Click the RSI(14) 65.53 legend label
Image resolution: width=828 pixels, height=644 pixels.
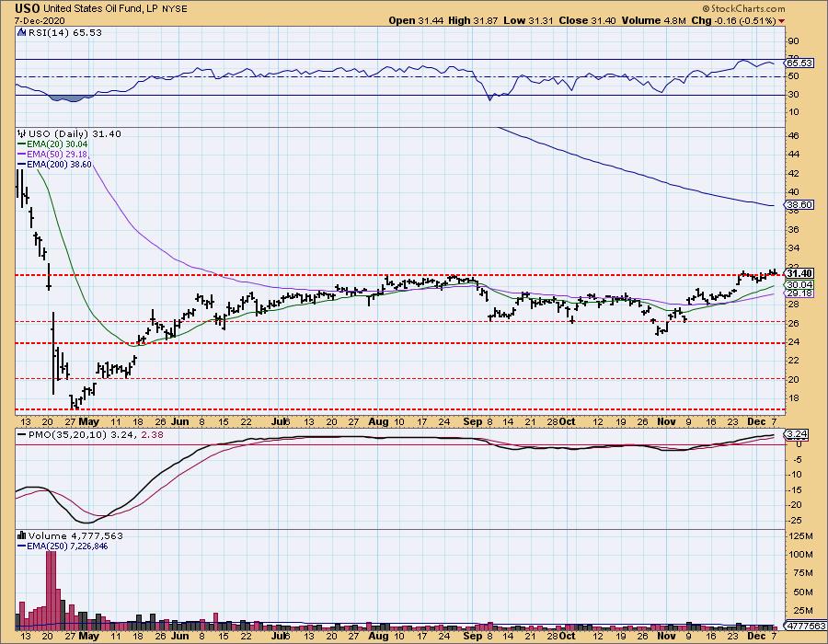click(x=65, y=33)
